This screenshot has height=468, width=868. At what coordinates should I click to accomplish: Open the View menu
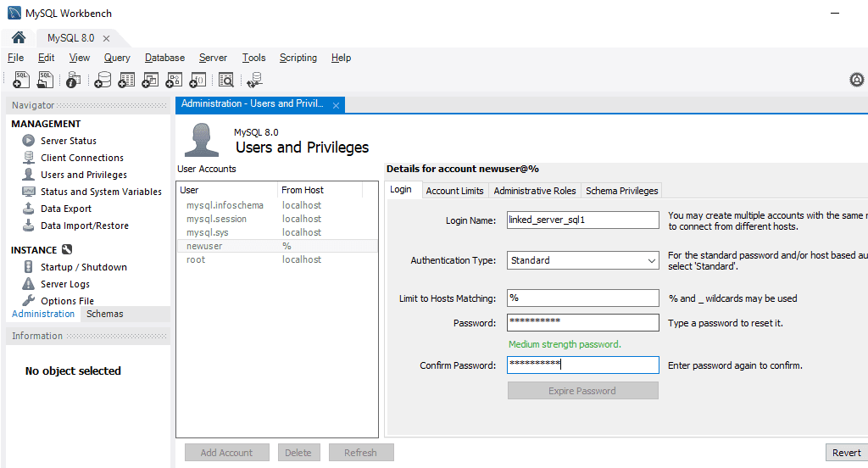pyautogui.click(x=79, y=58)
